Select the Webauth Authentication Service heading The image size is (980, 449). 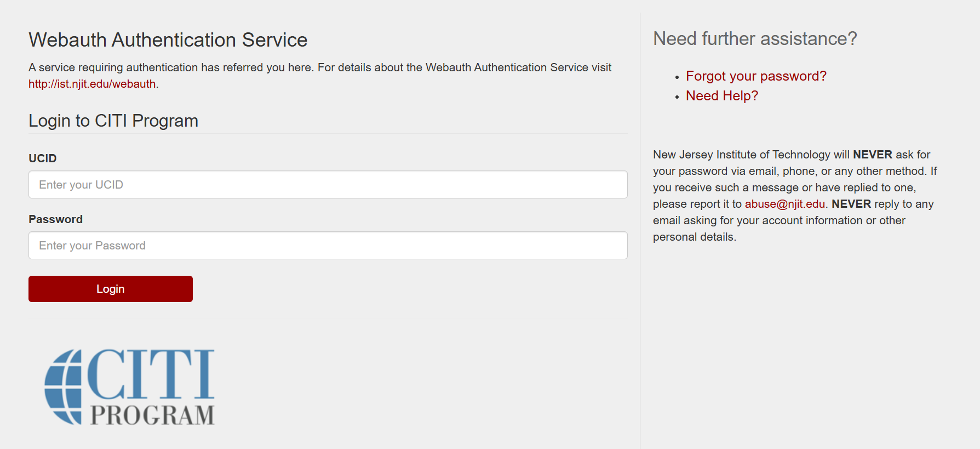tap(168, 40)
